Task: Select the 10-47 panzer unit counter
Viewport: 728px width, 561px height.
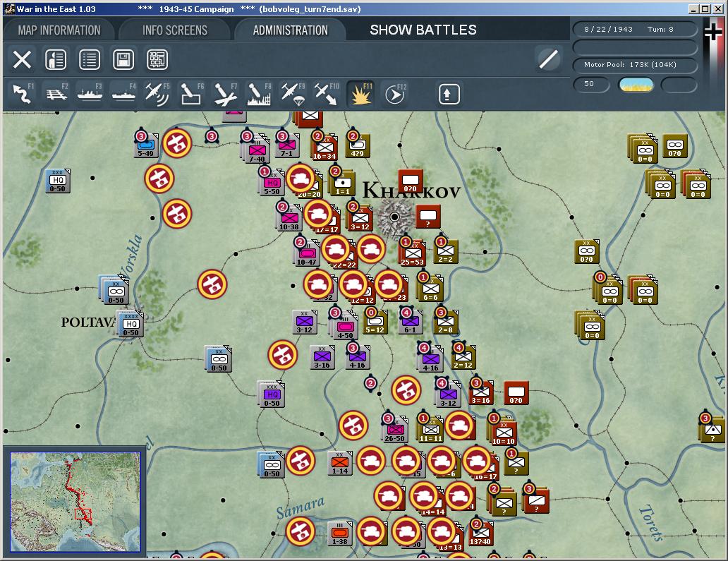Action: tap(306, 253)
